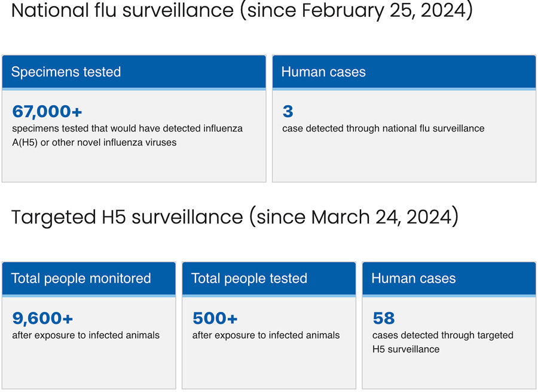
Task: Click exposure description under 500+ figure
Action: 266,335
